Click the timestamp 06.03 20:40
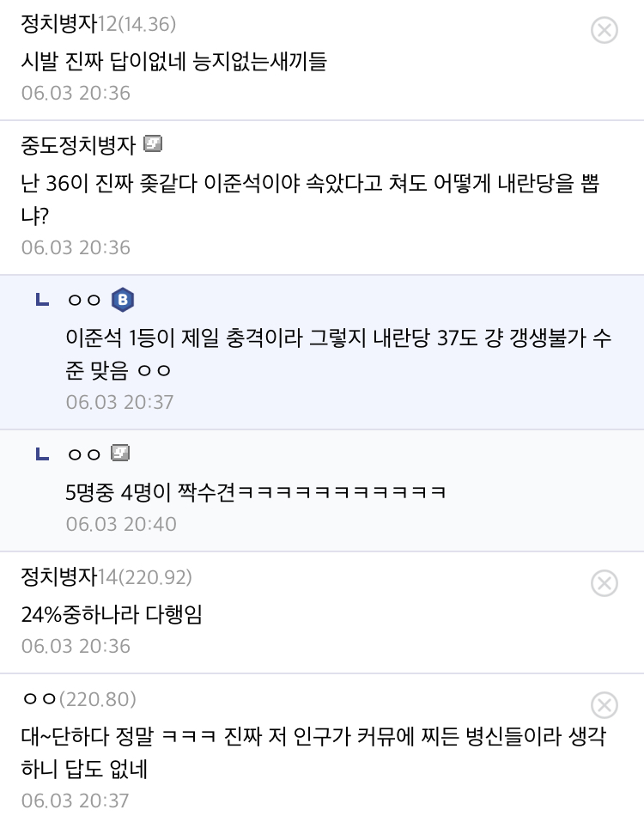Image resolution: width=644 pixels, height=822 pixels. pos(120,524)
